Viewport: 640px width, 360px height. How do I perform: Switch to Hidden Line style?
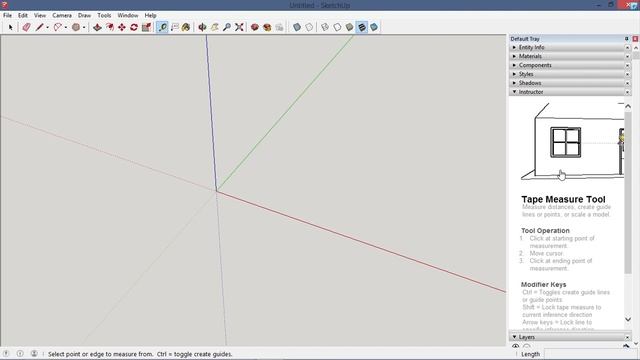click(337, 27)
